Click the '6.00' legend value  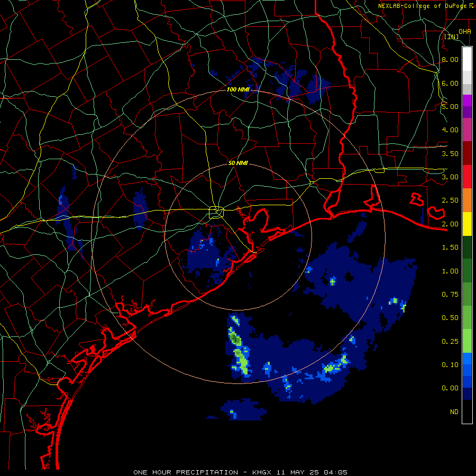[450, 83]
